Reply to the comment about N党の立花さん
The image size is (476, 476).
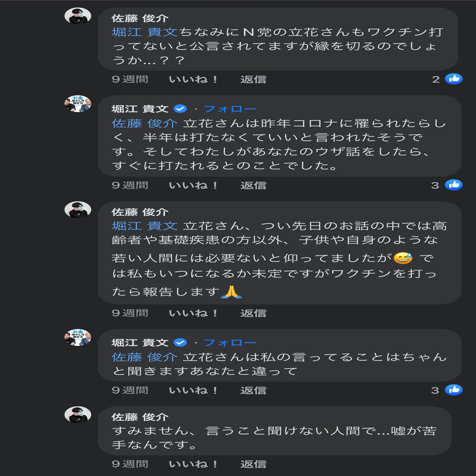(253, 79)
